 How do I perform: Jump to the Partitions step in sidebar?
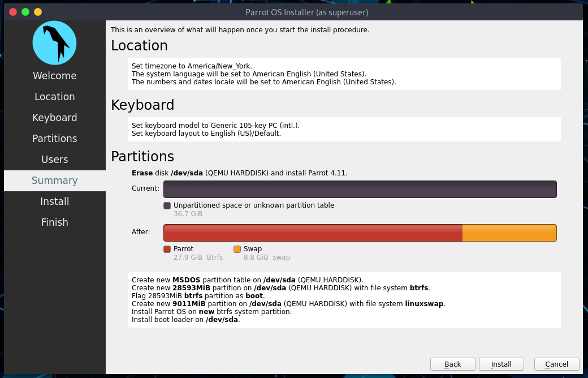(55, 139)
